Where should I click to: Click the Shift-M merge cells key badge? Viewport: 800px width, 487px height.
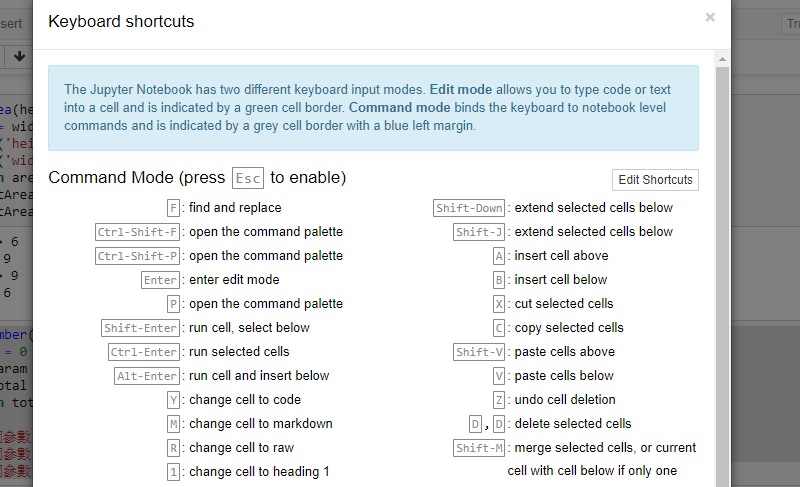click(479, 448)
